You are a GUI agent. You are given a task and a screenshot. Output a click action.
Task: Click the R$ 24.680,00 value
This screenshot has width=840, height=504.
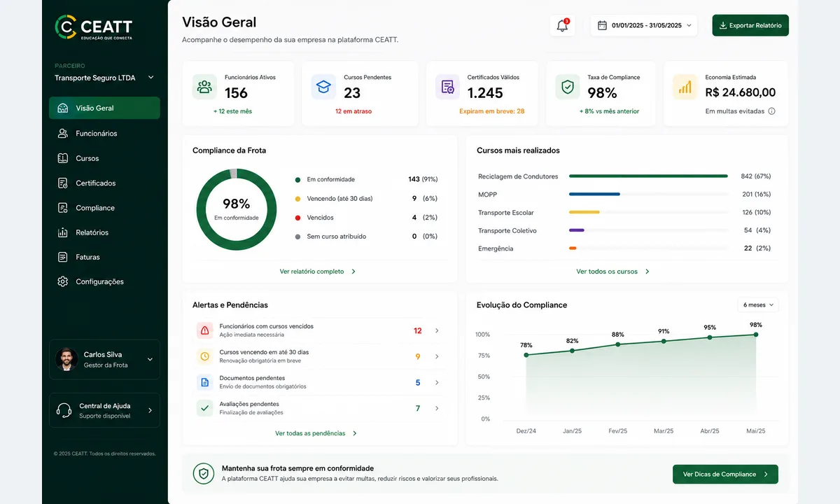741,92
